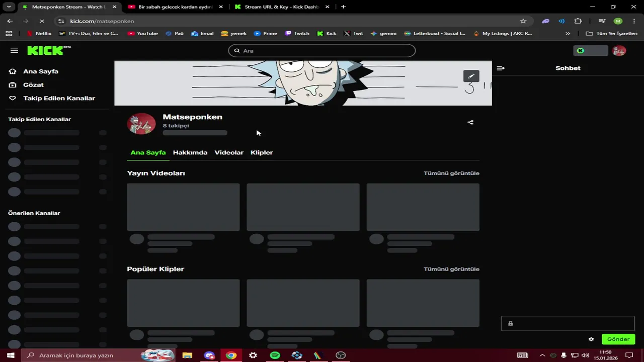Open Twitch bookmark
The height and width of the screenshot is (362, 644).
click(x=297, y=33)
